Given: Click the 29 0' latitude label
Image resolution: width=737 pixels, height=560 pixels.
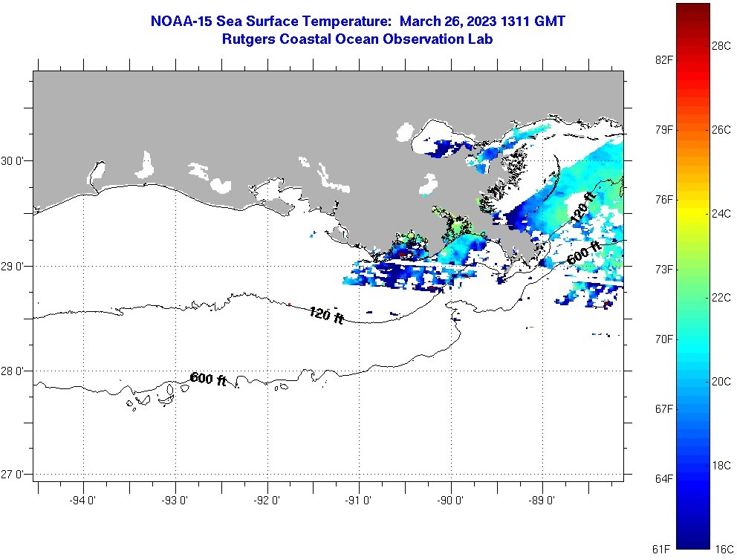Looking at the screenshot, I should pos(10,267).
